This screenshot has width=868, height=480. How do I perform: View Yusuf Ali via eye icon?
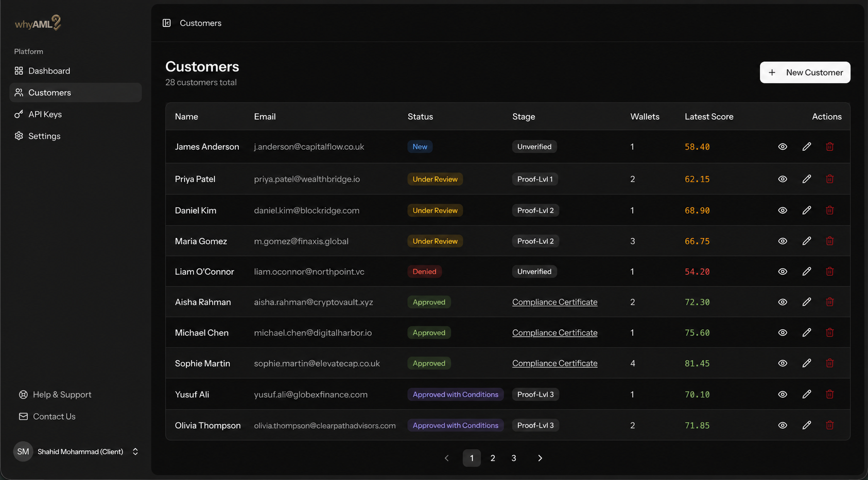click(x=783, y=394)
